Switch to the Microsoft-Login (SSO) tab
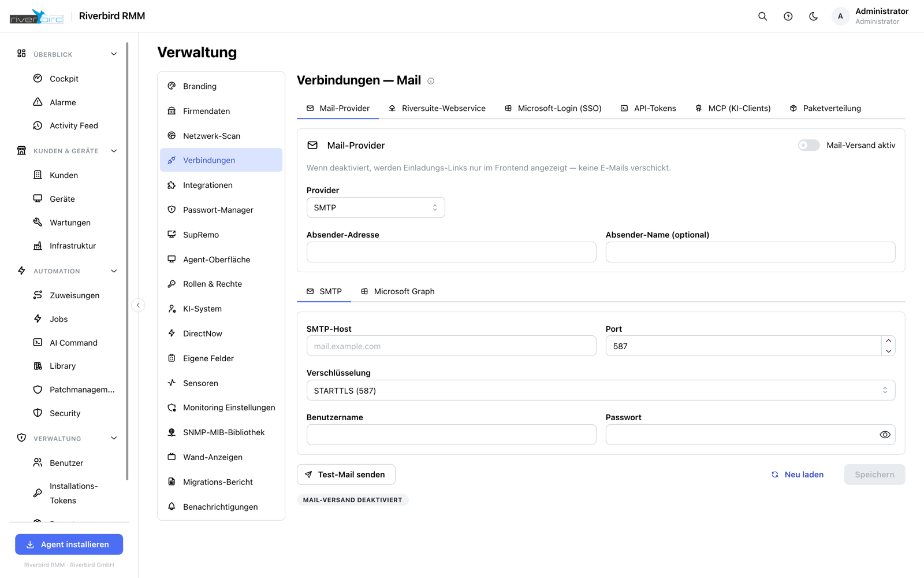The image size is (924, 578). (x=553, y=108)
